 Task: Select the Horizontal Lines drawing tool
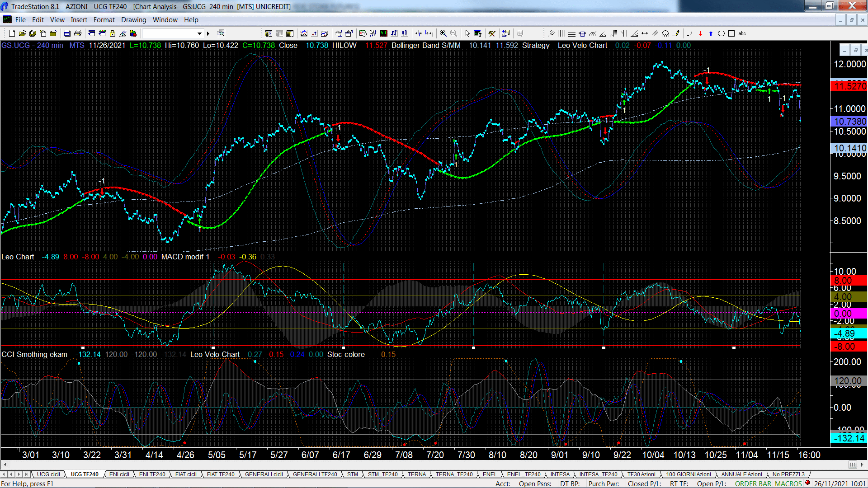tap(572, 33)
